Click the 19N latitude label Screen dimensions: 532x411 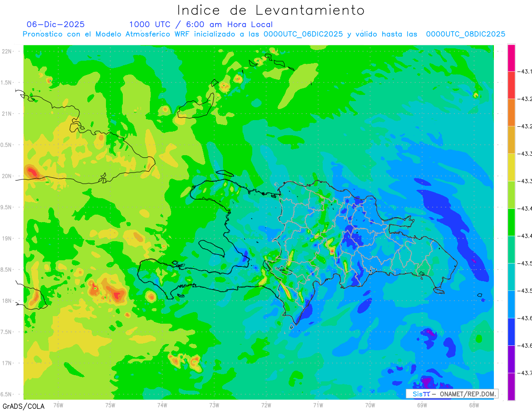point(8,239)
